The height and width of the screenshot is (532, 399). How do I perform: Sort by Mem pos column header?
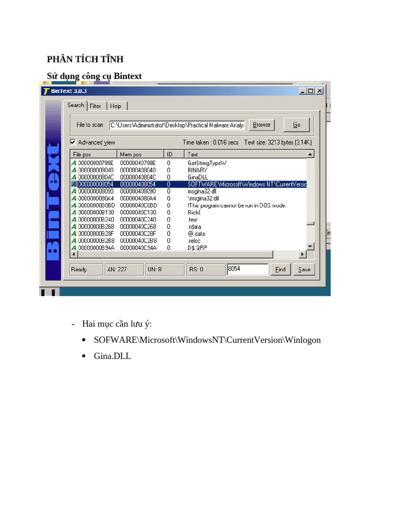pyautogui.click(x=140, y=154)
